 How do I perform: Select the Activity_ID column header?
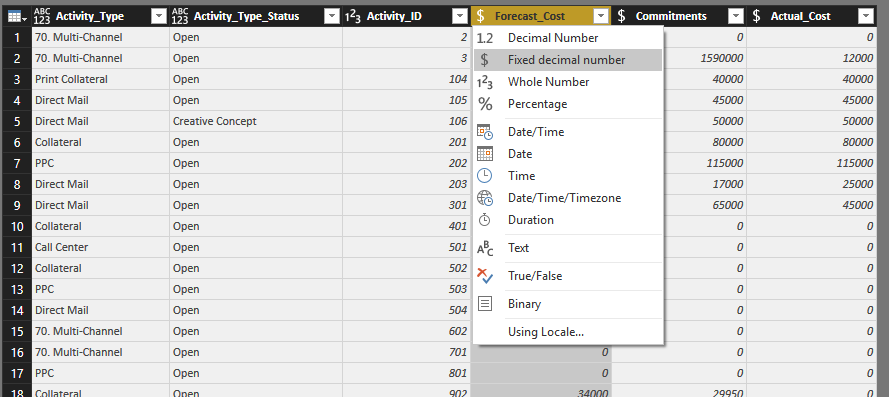coord(394,16)
